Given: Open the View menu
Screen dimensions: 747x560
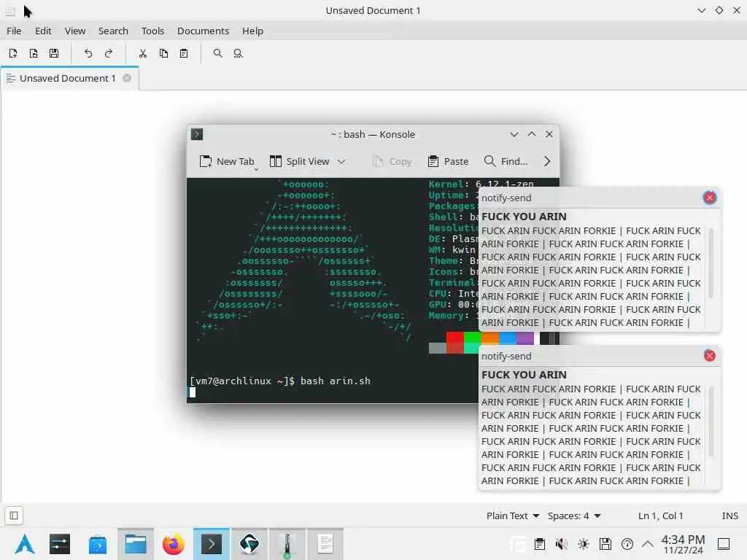Looking at the screenshot, I should tap(75, 31).
